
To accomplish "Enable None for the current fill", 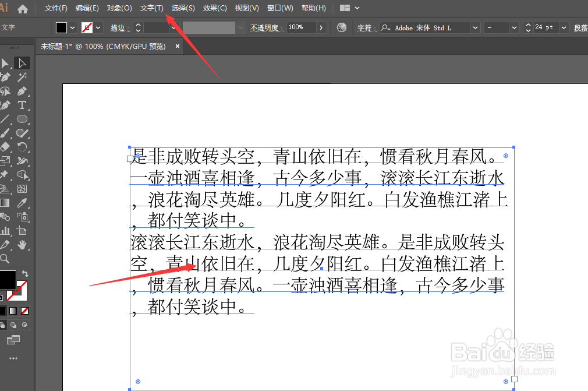I will [x=25, y=311].
